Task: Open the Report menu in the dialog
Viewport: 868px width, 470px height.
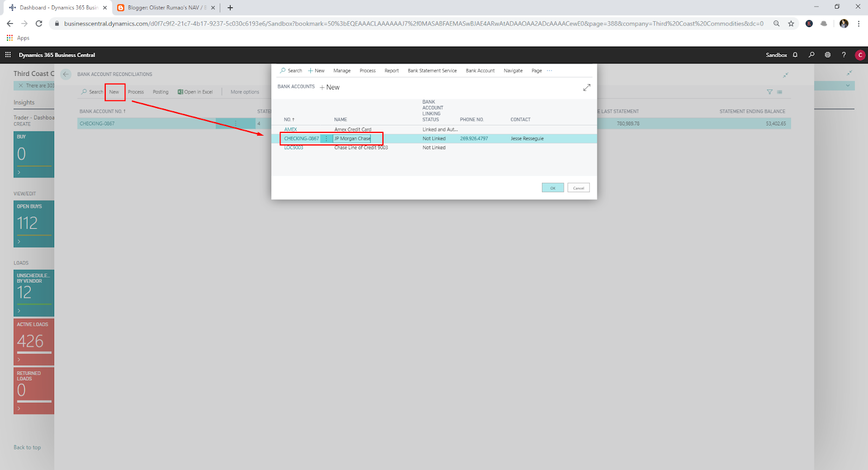Action: coord(392,71)
